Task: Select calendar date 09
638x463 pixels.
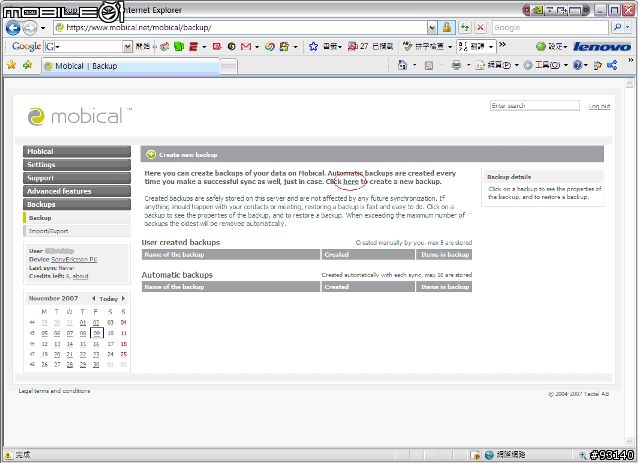Action: click(96, 333)
